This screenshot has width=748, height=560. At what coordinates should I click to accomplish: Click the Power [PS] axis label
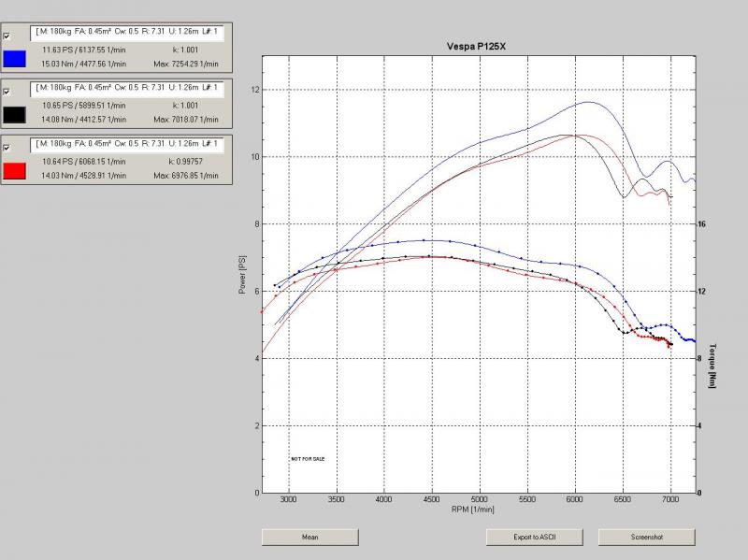[x=242, y=275]
